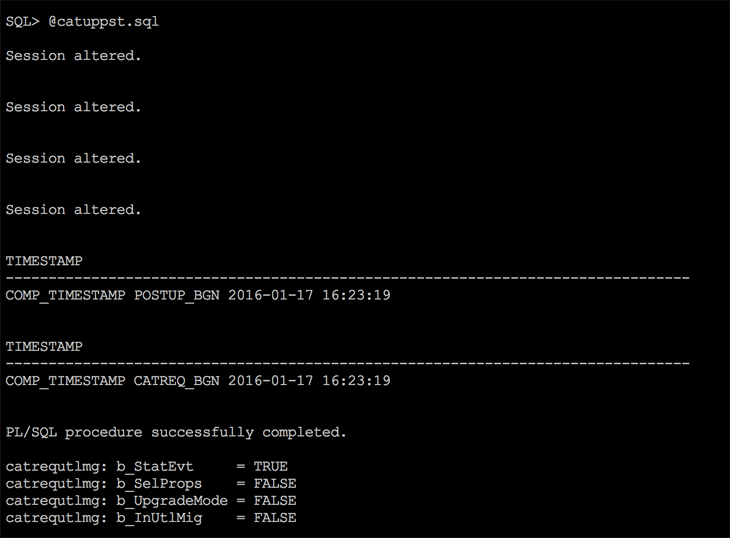Click the SQL> prompt
The height and width of the screenshot is (538, 730).
coord(22,21)
